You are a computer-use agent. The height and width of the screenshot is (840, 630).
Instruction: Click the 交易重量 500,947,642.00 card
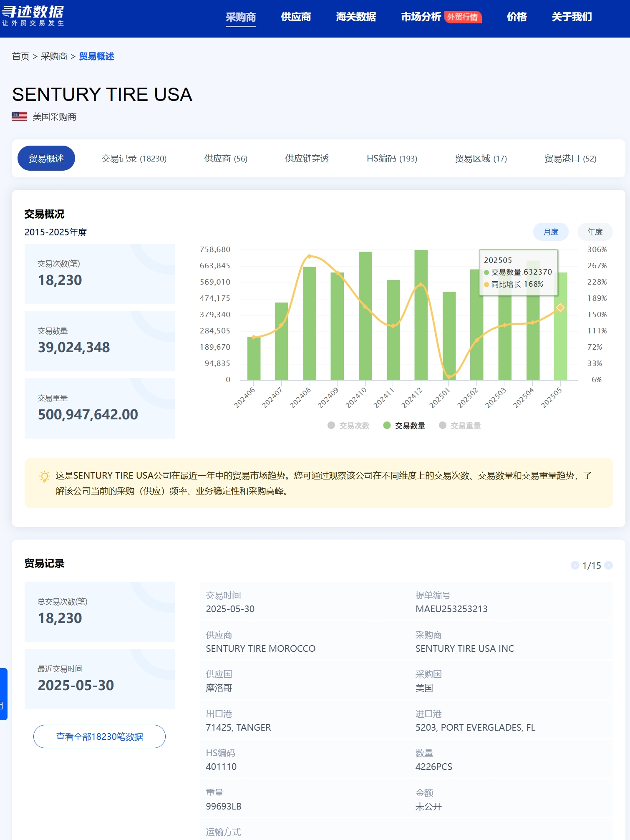coord(100,408)
